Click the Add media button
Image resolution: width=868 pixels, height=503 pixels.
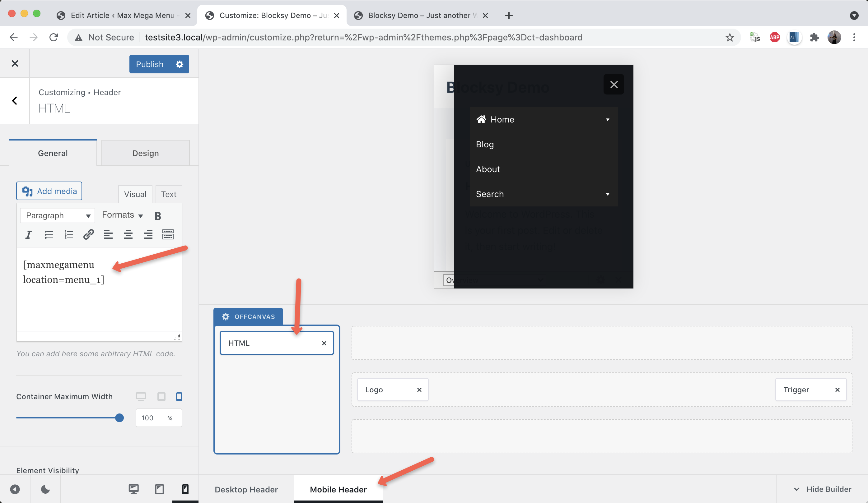pyautogui.click(x=49, y=191)
